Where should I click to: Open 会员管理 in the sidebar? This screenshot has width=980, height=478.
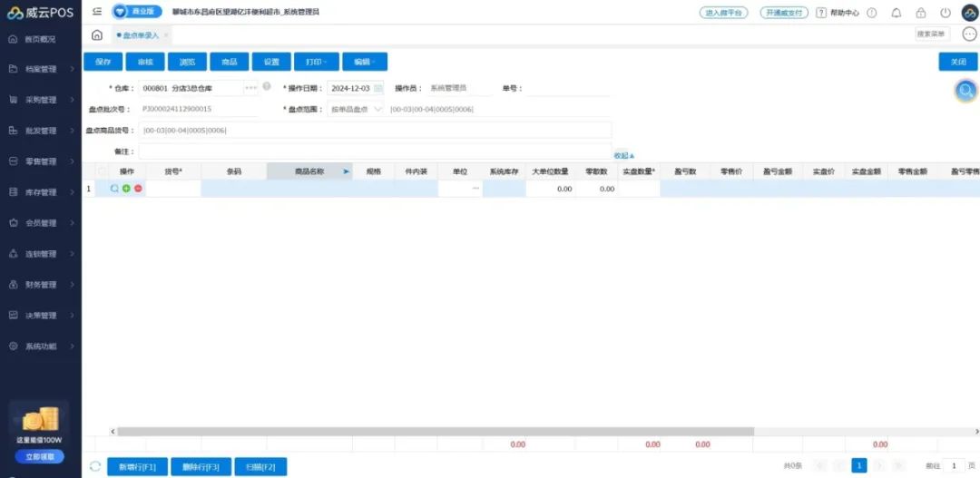coord(41,223)
